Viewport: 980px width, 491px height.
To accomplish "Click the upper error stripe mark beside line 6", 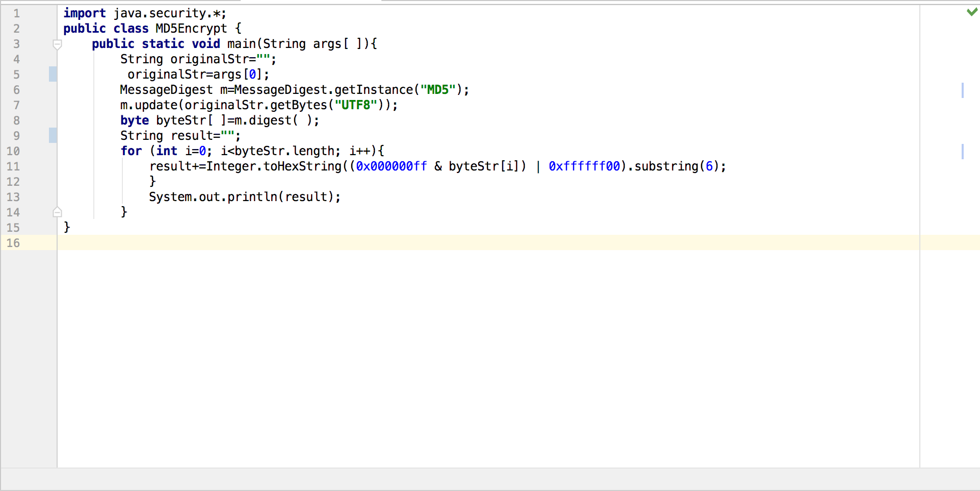I will (962, 90).
